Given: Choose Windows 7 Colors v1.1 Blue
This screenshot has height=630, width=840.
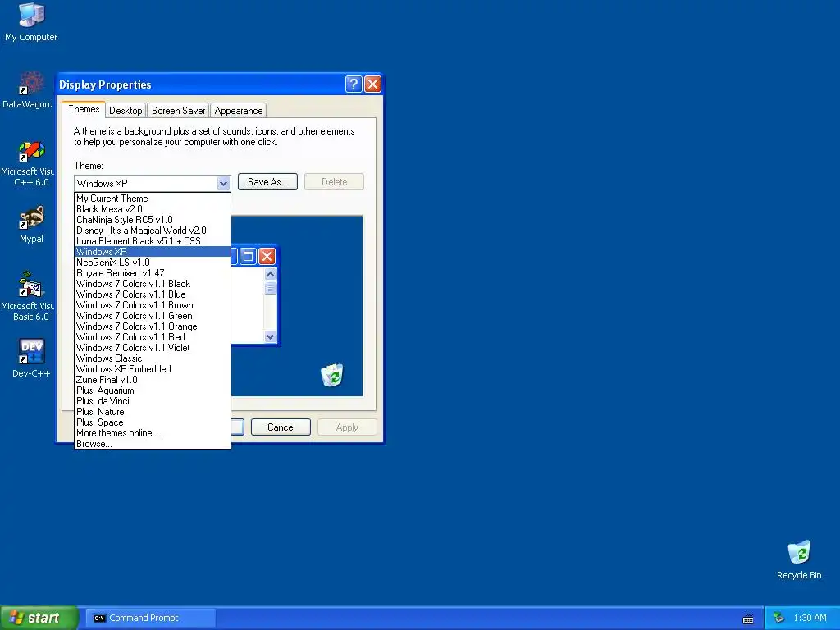Looking at the screenshot, I should (x=152, y=294).
